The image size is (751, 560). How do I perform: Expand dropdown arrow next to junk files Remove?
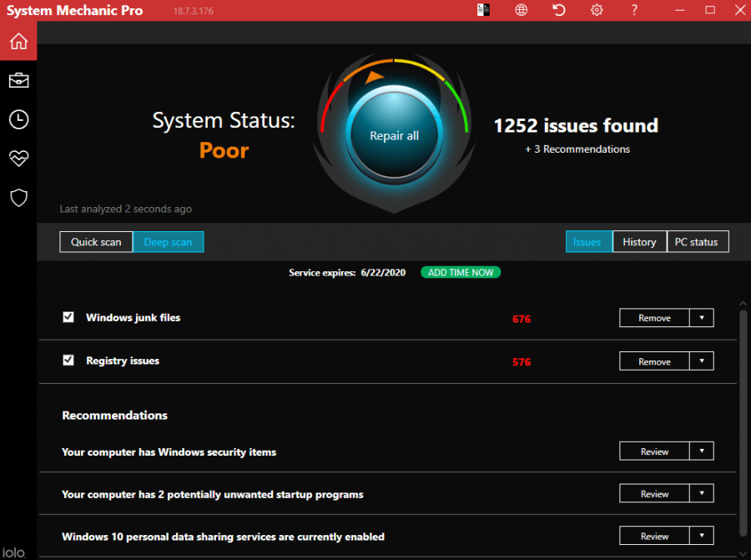(x=702, y=318)
